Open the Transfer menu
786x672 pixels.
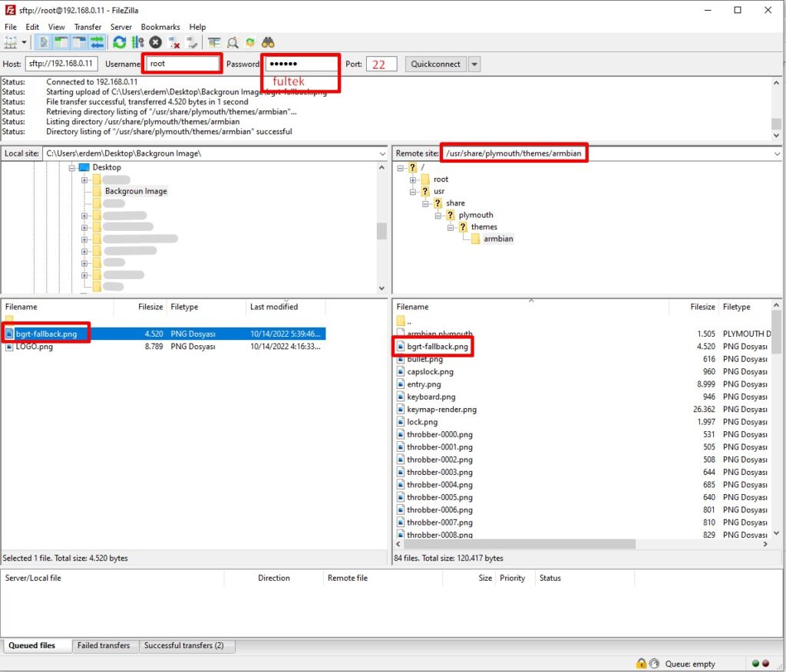[x=88, y=27]
